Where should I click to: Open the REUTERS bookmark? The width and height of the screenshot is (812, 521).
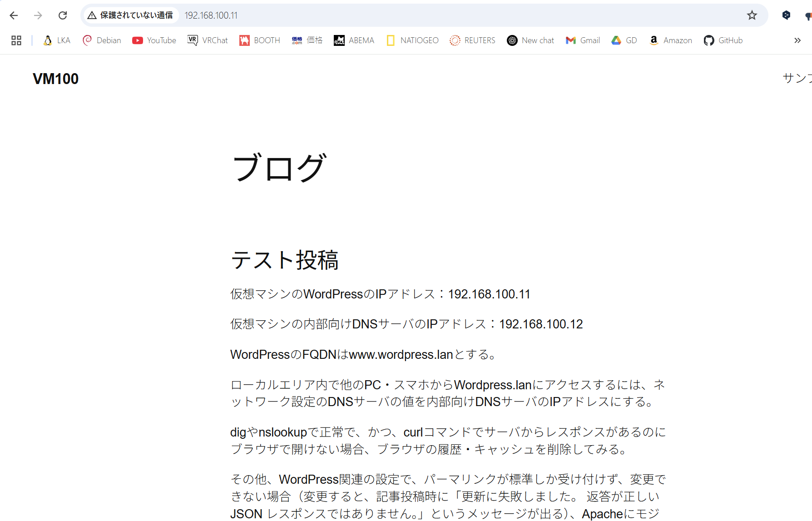pos(472,40)
